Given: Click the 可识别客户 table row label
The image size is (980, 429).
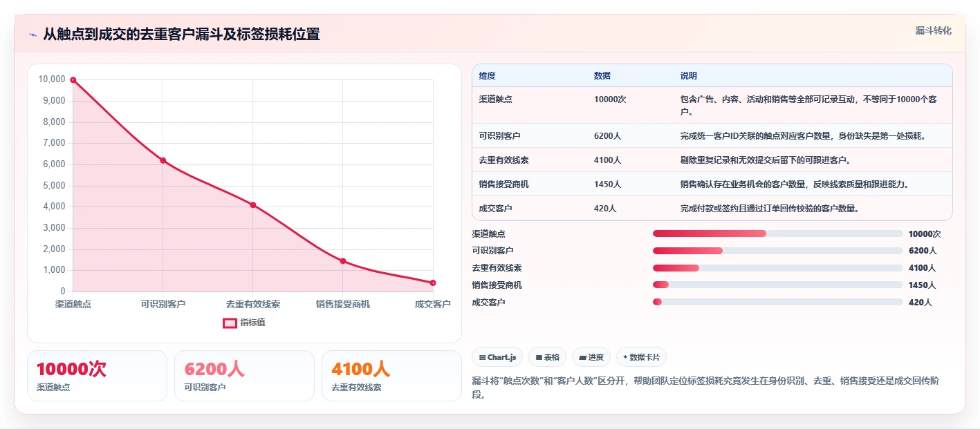Looking at the screenshot, I should [500, 136].
